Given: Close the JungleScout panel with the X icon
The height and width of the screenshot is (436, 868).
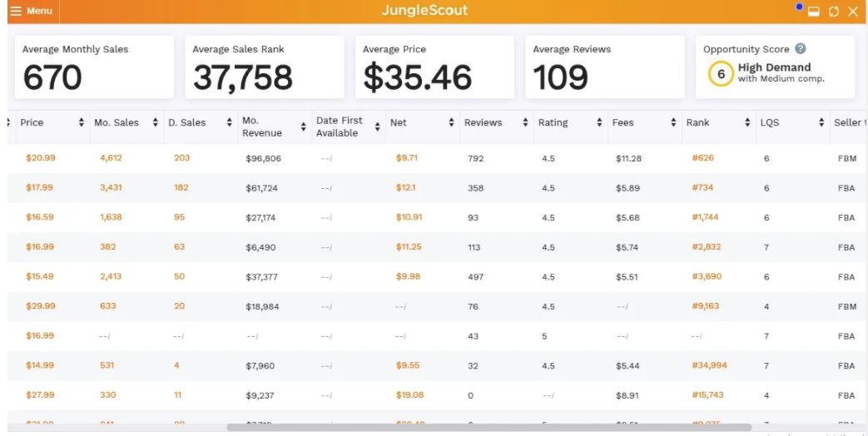Looking at the screenshot, I should 852,12.
